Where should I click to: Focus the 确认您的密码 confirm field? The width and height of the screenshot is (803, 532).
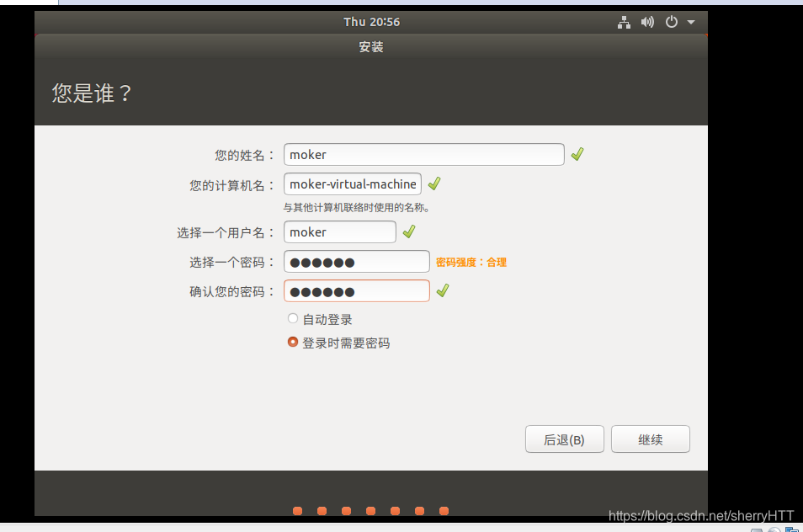pyautogui.click(x=357, y=291)
